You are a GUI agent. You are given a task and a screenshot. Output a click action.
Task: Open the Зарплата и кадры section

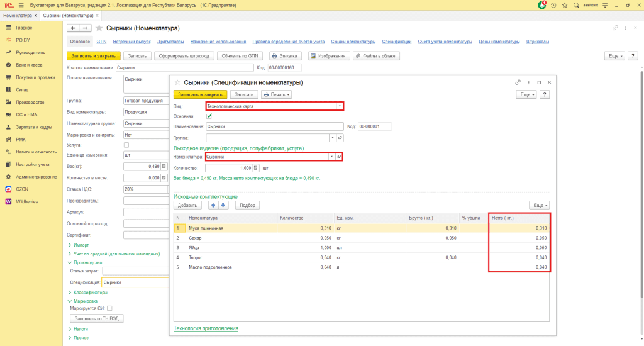[x=34, y=127]
